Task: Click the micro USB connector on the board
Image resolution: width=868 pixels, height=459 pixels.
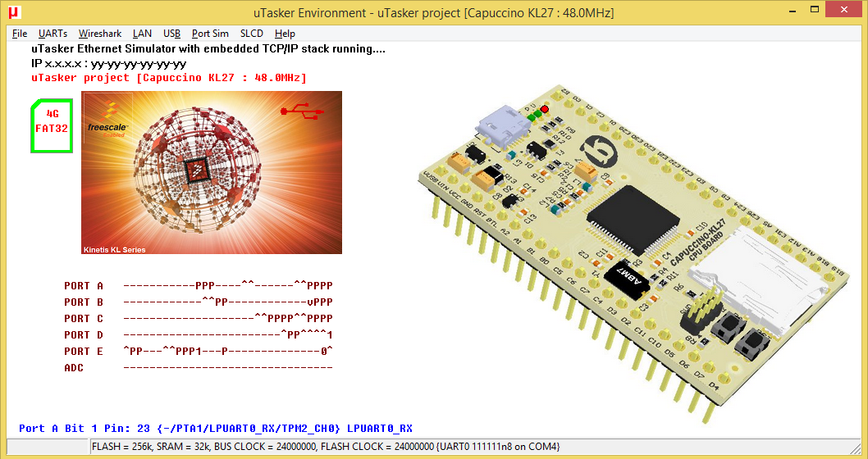Action: [x=500, y=125]
